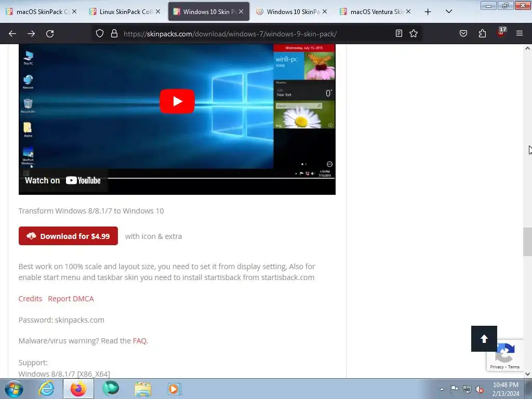Expand the list all tabs chevron
The height and width of the screenshot is (399, 532).
[448, 12]
